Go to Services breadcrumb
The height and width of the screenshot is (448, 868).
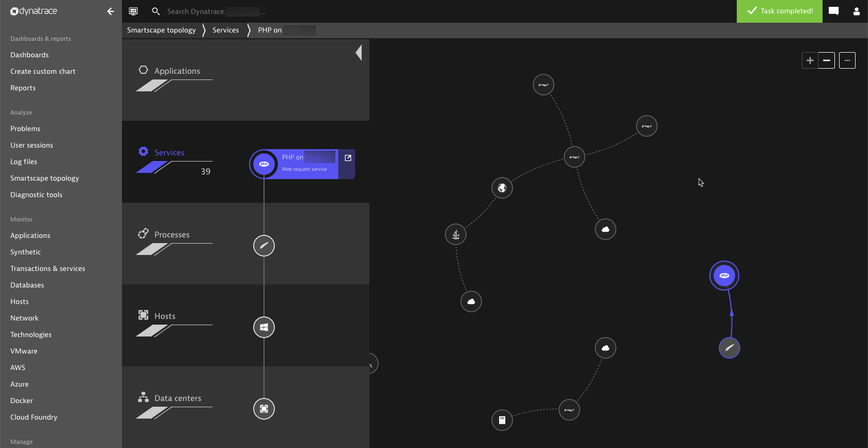[x=226, y=30]
